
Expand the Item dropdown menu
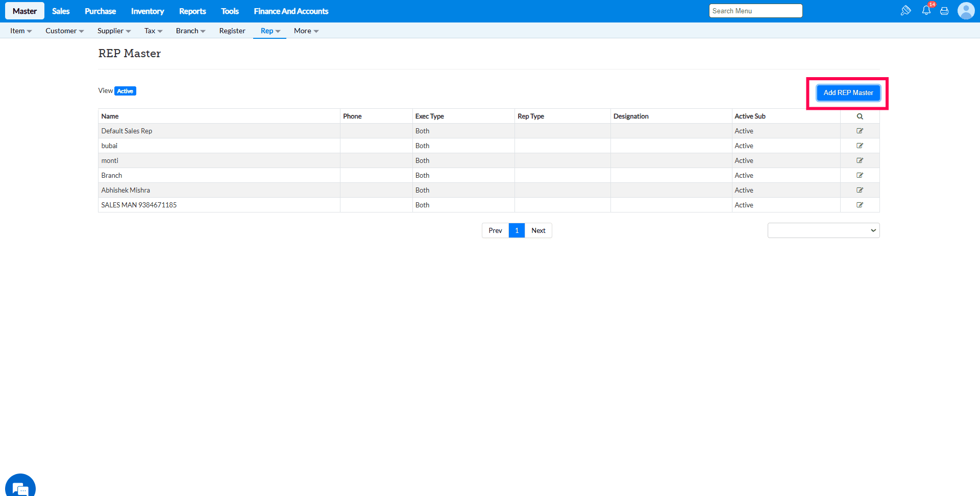(x=21, y=31)
